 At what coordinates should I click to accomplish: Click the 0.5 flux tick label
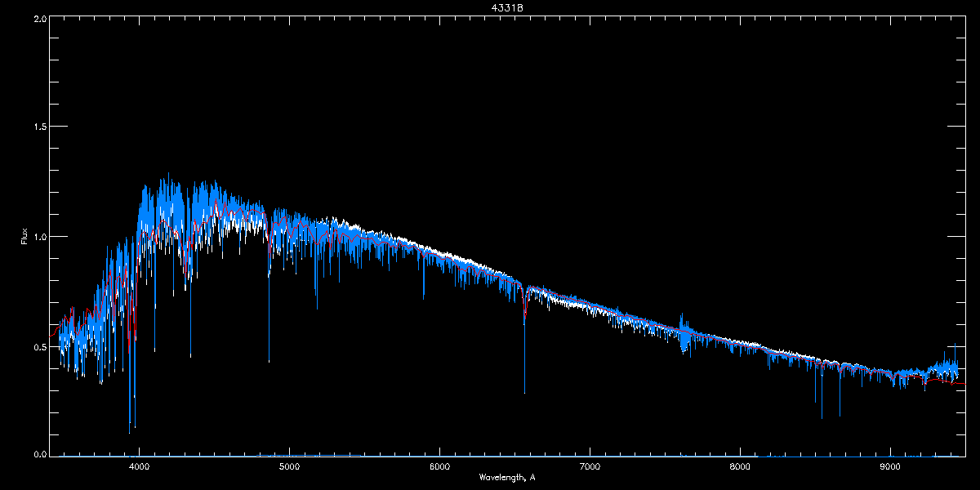click(39, 346)
